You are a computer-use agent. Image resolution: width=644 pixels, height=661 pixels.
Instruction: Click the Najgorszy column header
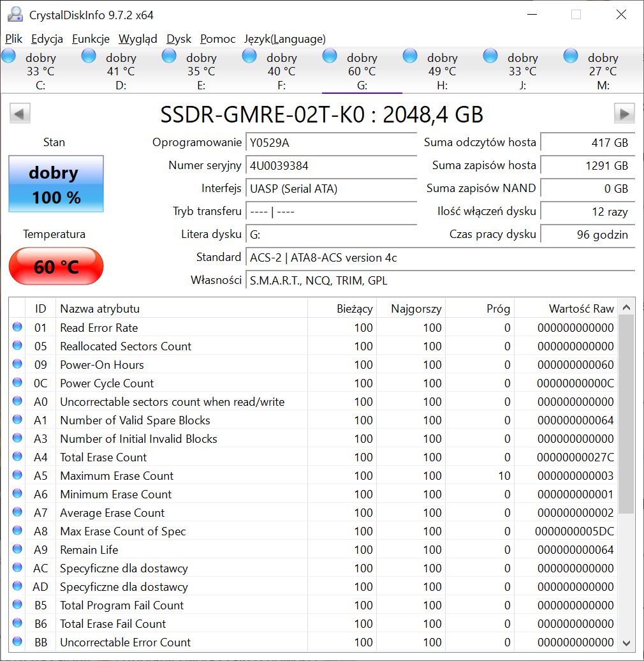click(x=411, y=309)
